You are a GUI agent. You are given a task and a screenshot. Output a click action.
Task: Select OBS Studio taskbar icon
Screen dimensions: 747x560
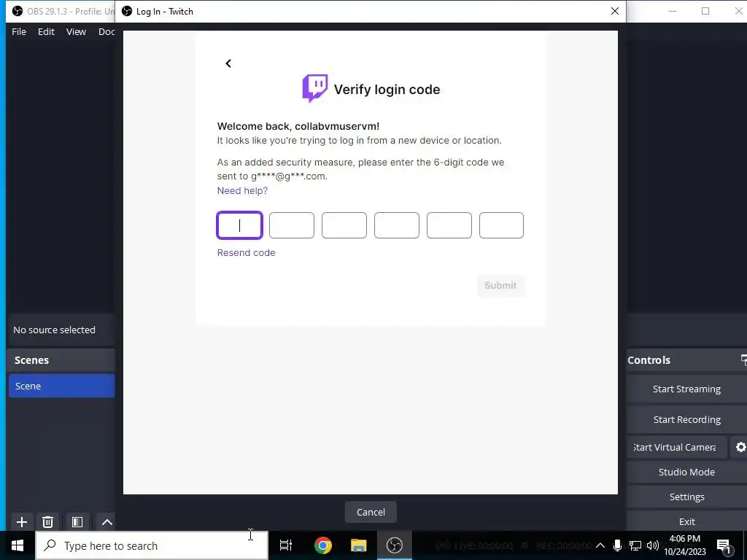pos(395,545)
